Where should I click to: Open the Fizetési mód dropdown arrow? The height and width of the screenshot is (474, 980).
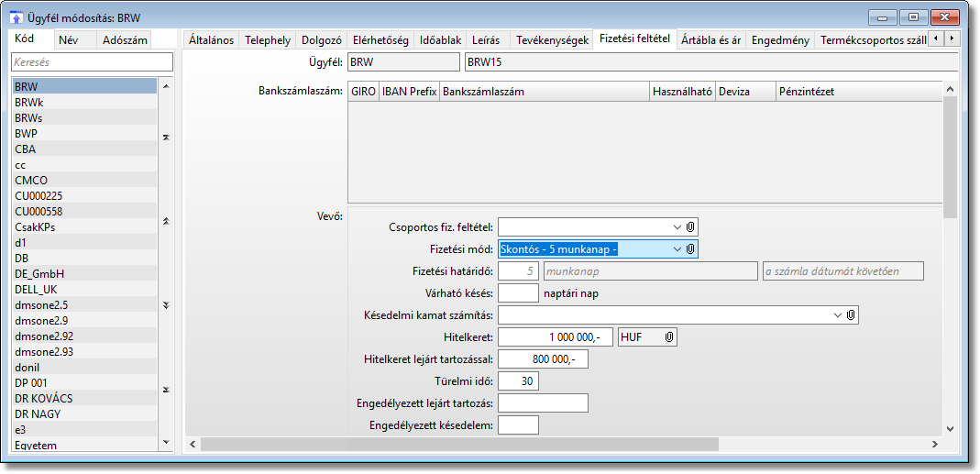[x=677, y=249]
